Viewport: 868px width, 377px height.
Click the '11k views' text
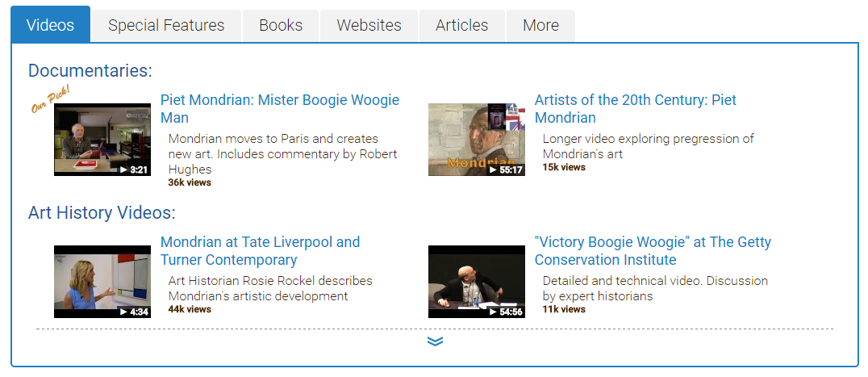[x=564, y=309]
